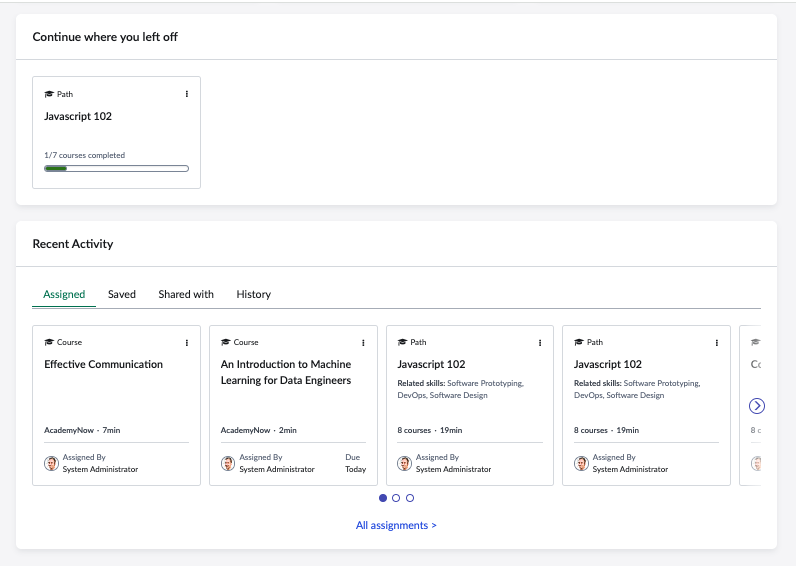
Task: Click Path icon in Continue where you left off card
Action: pos(49,94)
